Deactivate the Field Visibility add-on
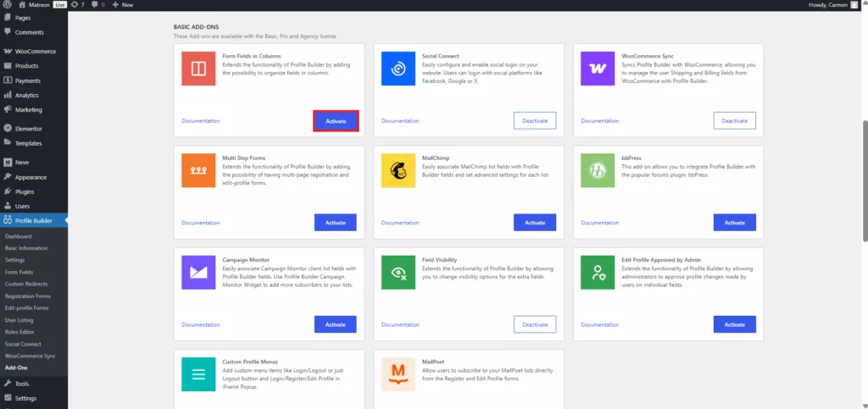The image size is (868, 409). click(x=535, y=324)
